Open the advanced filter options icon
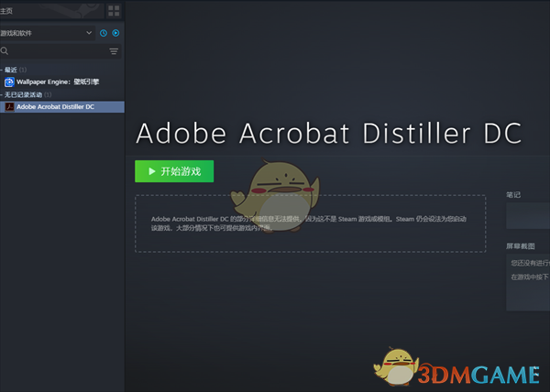 [114, 51]
